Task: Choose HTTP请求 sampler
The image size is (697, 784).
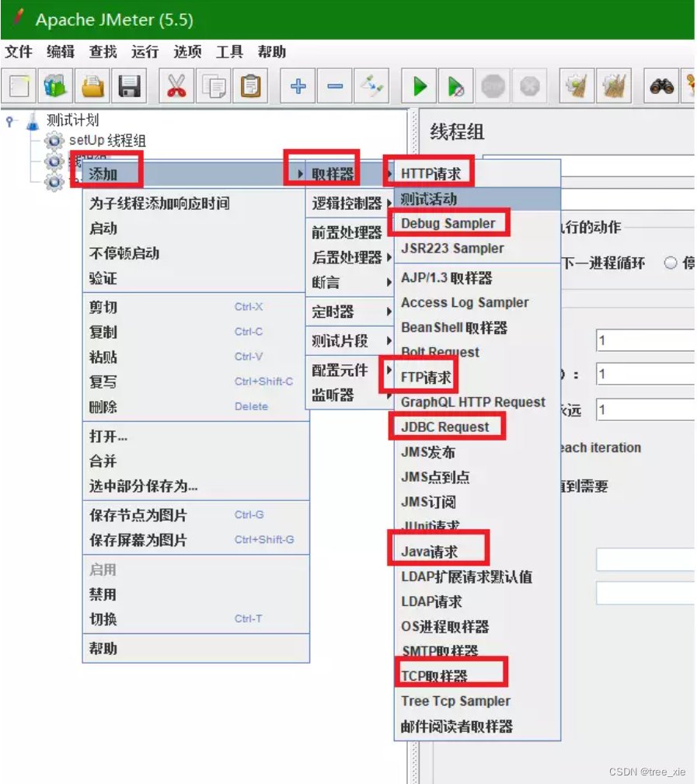Action: click(478, 174)
